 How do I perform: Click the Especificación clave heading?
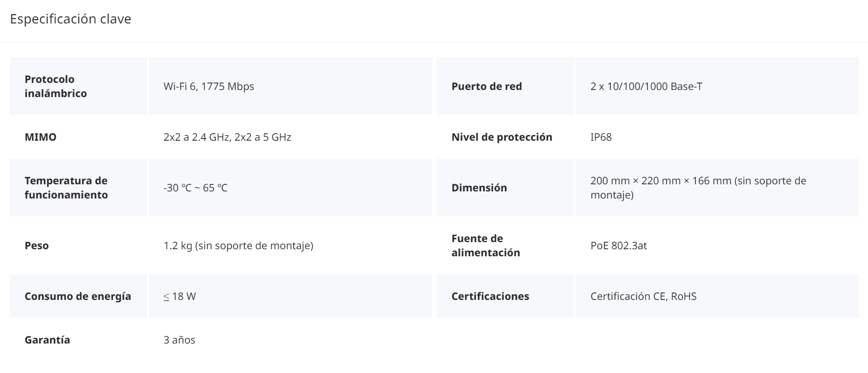(71, 19)
